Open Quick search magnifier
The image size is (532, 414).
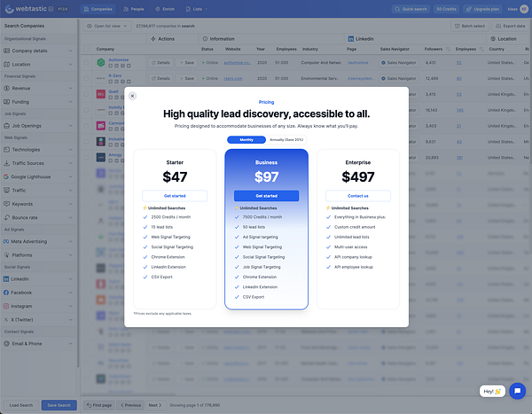(397, 9)
